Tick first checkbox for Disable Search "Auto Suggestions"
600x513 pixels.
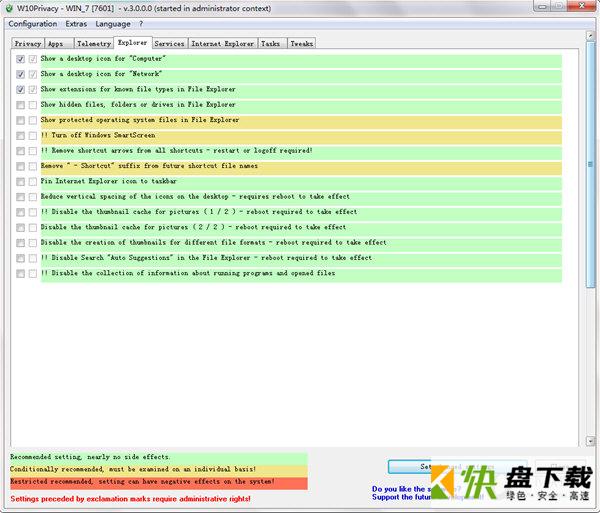tap(21, 258)
